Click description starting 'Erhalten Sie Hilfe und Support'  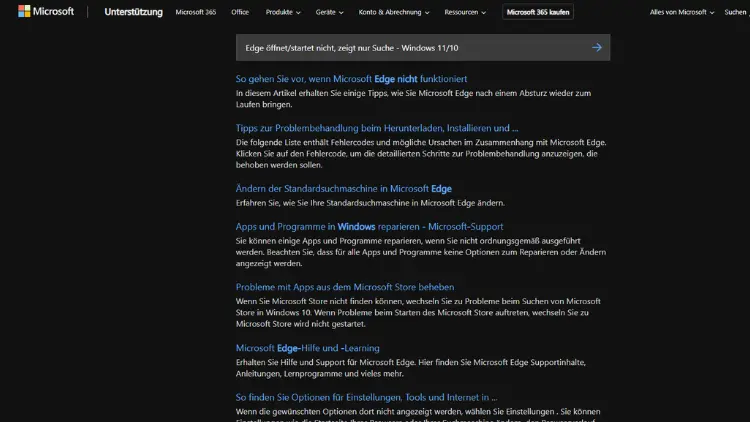point(410,368)
